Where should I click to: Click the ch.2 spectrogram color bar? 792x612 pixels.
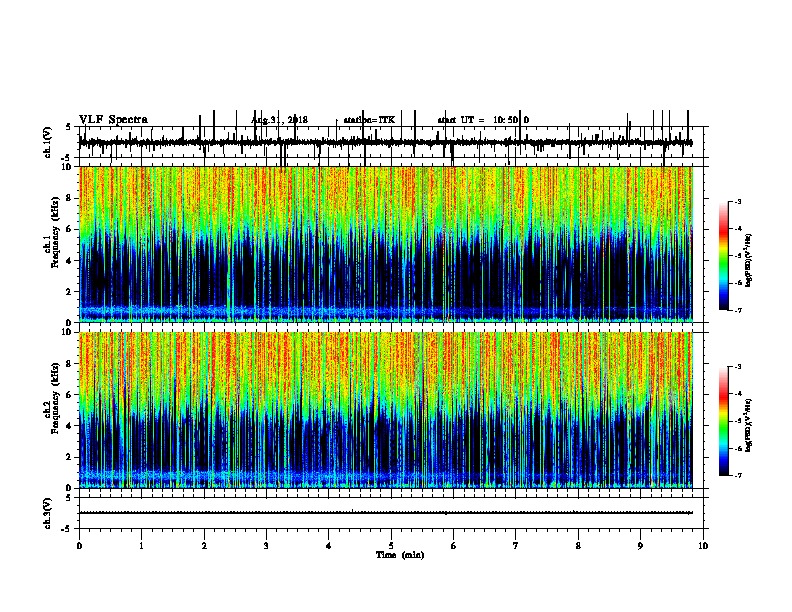(724, 421)
